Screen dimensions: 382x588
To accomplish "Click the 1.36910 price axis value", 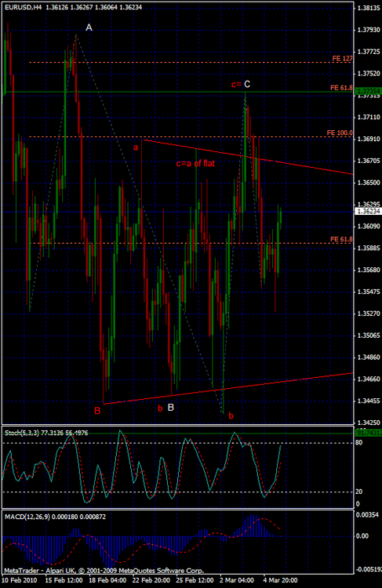I will 369,139.
